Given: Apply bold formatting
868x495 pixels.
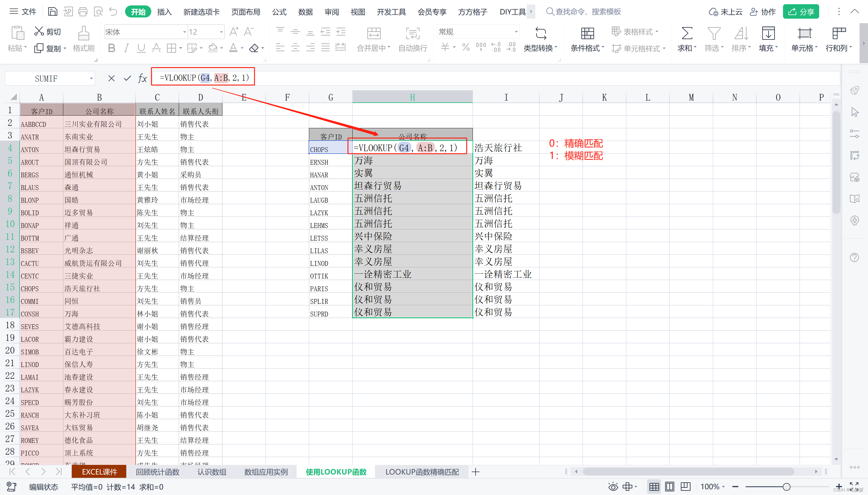Looking at the screenshot, I should click(x=111, y=48).
